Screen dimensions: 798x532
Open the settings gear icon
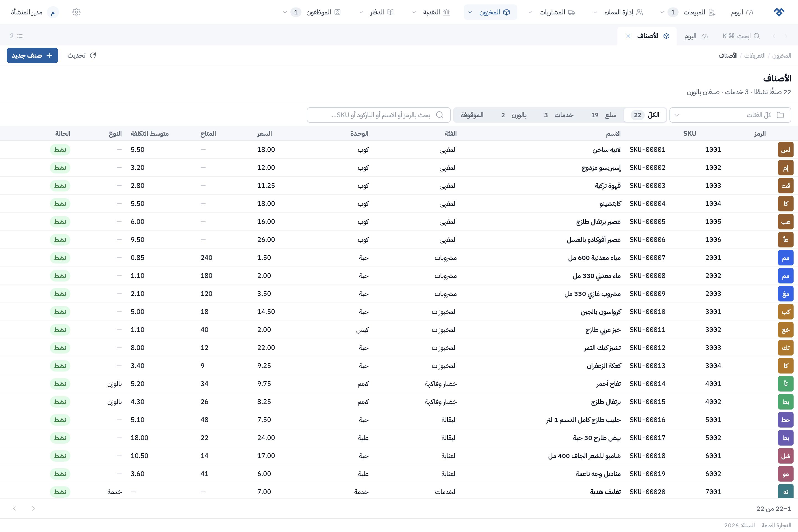tap(76, 12)
